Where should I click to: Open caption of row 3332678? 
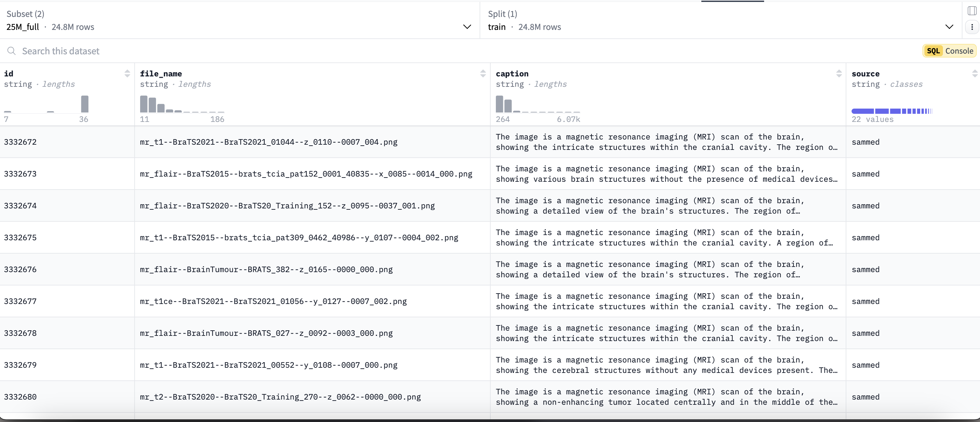point(667,333)
